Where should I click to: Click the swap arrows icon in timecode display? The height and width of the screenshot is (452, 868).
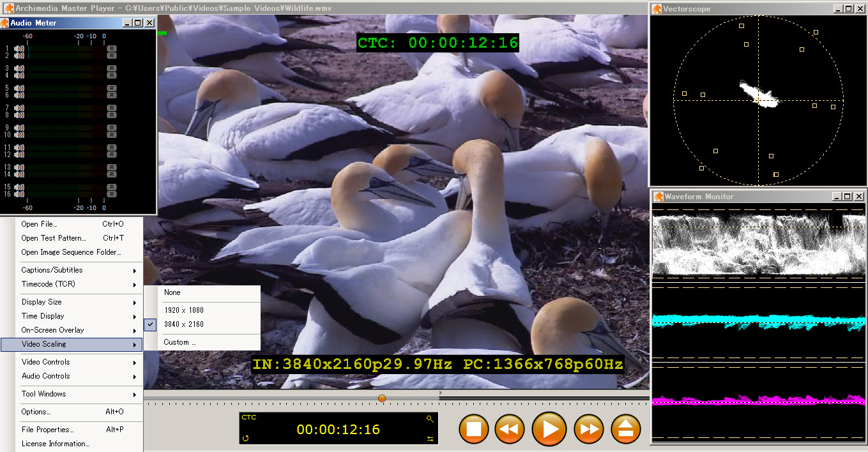pos(430,439)
